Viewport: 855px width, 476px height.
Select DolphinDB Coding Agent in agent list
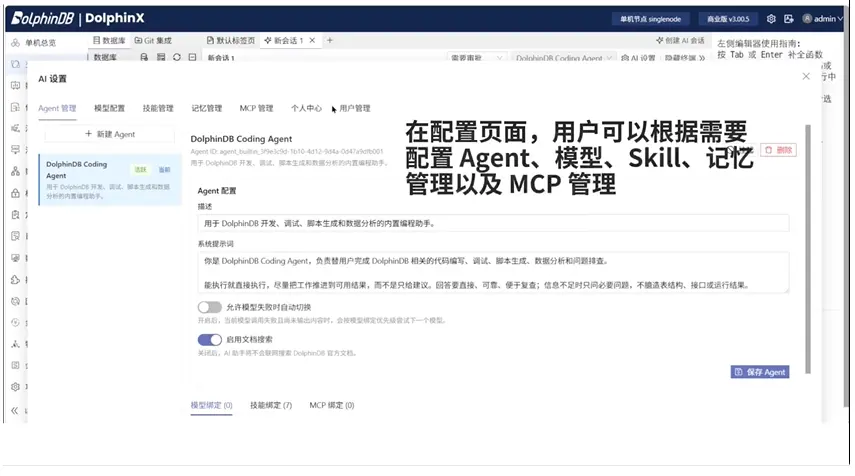(x=110, y=179)
